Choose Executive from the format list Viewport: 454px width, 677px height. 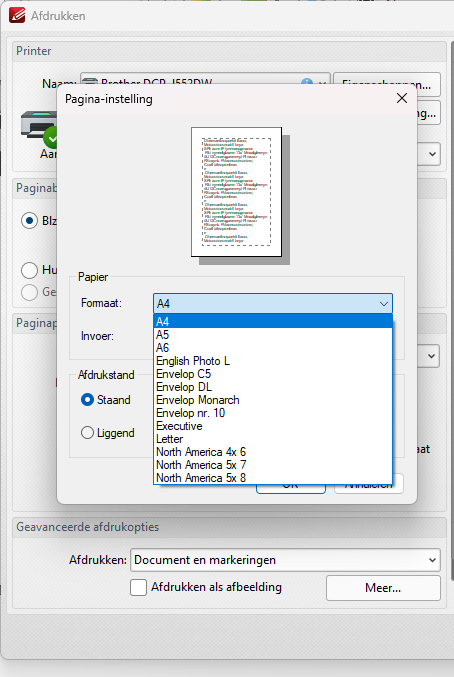click(x=273, y=426)
